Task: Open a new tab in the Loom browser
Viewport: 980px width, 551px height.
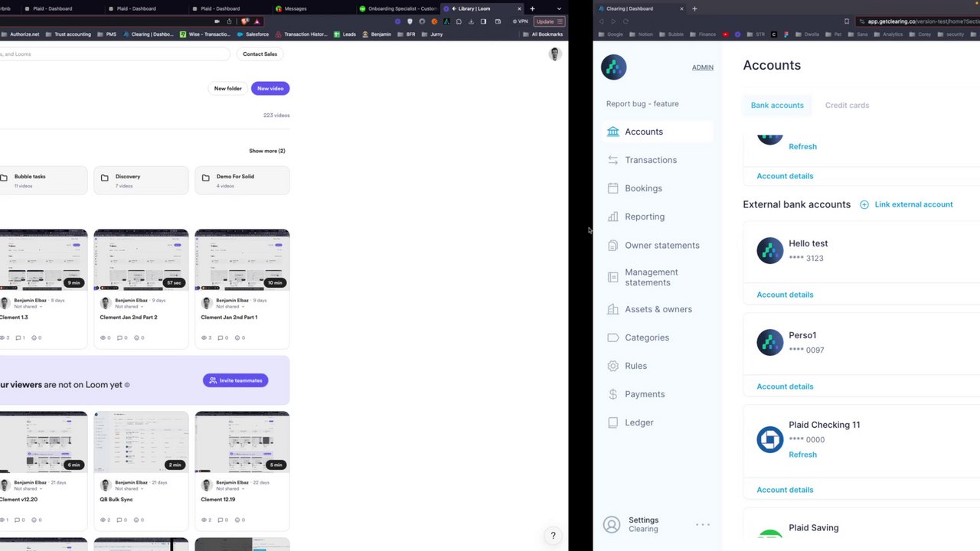Action: point(532,8)
